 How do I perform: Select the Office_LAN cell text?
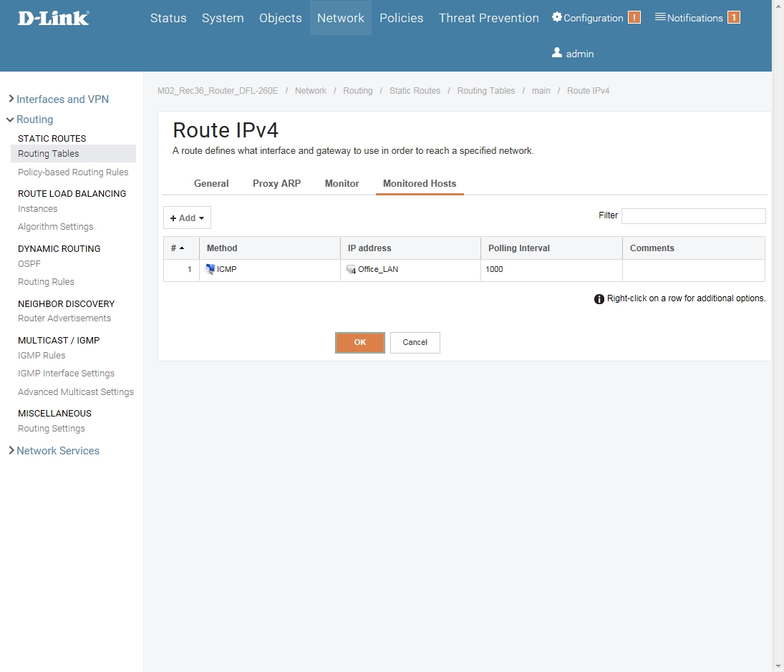[378, 269]
